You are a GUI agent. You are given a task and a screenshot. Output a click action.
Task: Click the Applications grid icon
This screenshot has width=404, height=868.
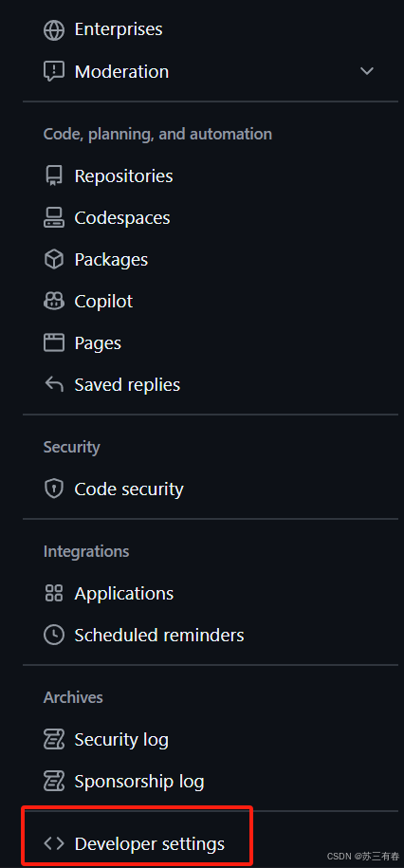click(54, 593)
